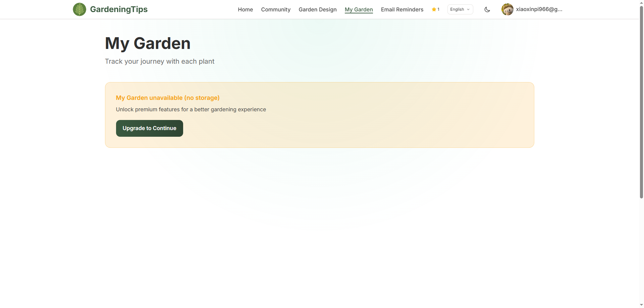The height and width of the screenshot is (308, 644).
Task: Open Email Reminders page
Action: pyautogui.click(x=402, y=9)
